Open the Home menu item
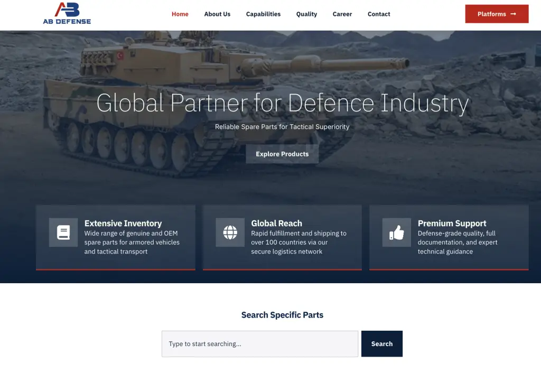Viewport: 541px width, 392px height. click(180, 14)
